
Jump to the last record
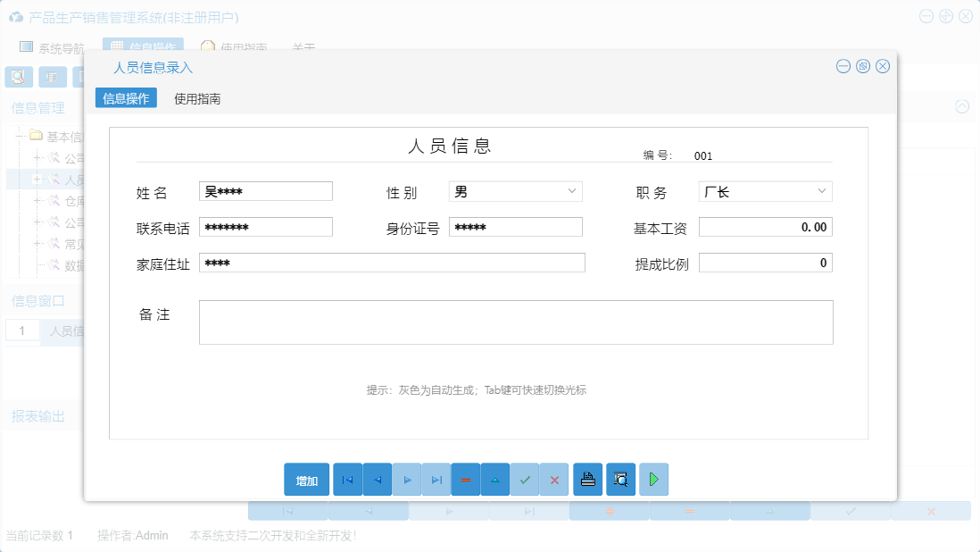pos(436,480)
